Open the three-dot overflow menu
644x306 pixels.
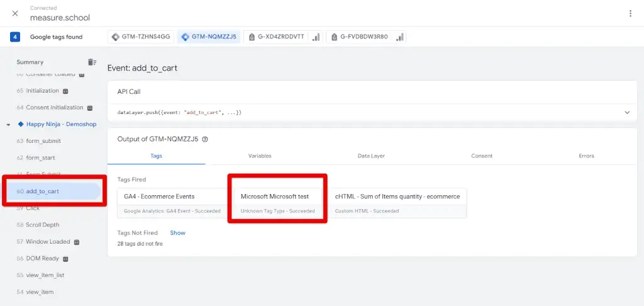[630, 13]
